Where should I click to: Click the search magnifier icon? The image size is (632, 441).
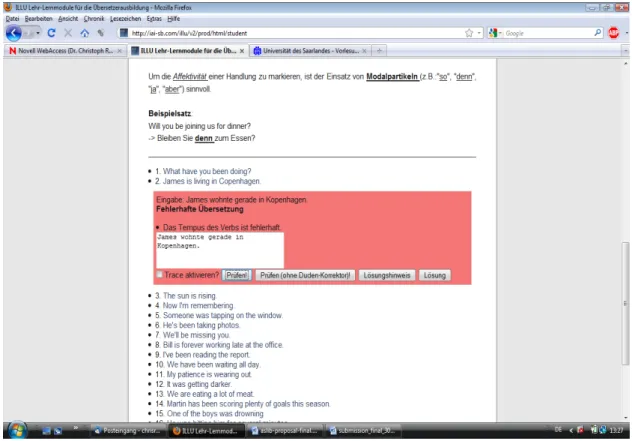598,33
